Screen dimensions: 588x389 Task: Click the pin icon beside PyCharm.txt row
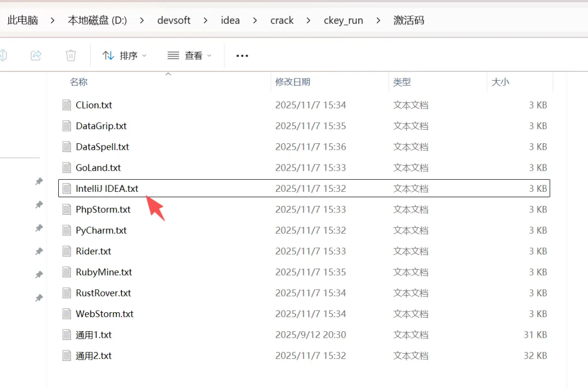[39, 228]
